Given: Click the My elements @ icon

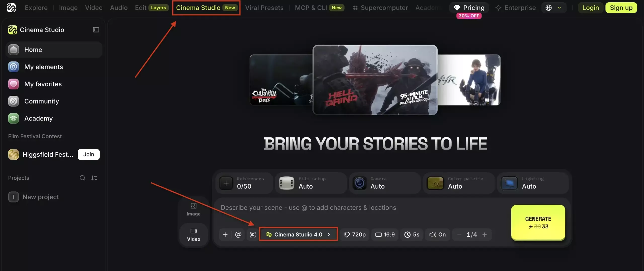Looking at the screenshot, I should pyautogui.click(x=14, y=67).
